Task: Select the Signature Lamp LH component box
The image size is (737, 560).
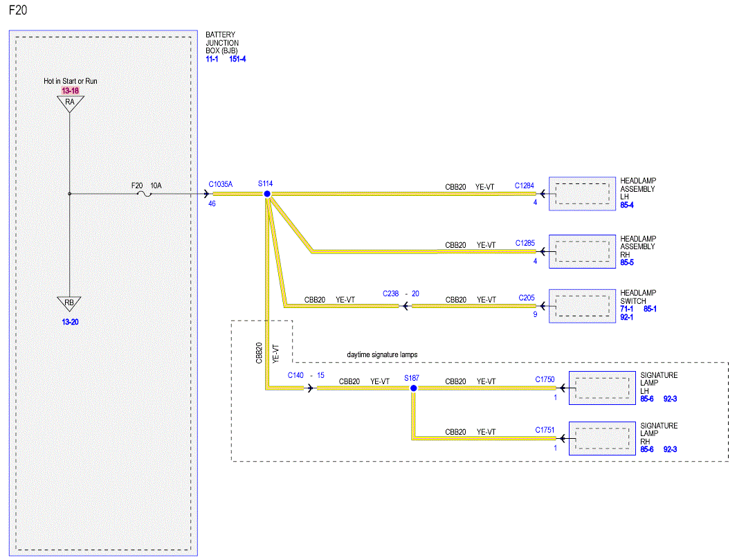Action: 602,388
